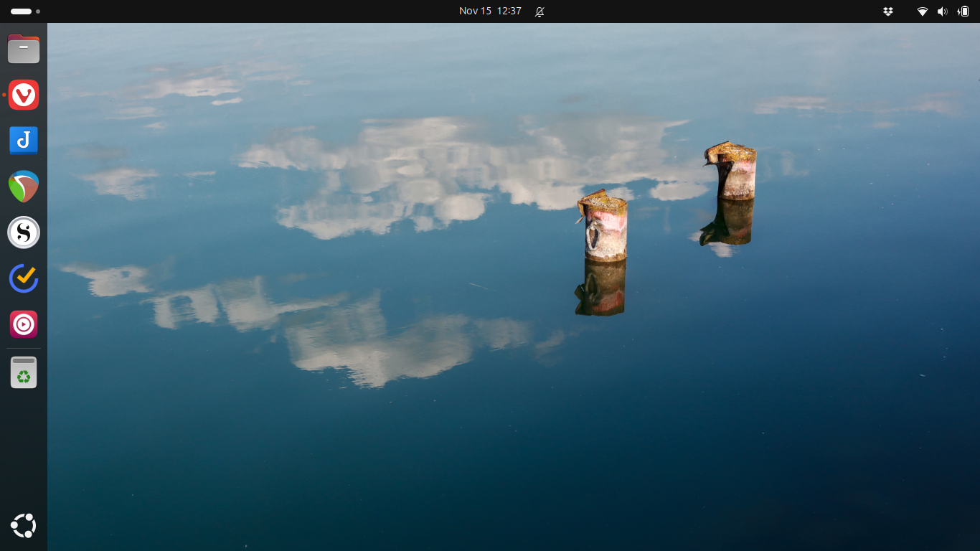980x551 pixels.
Task: Click the left rusty post in the wallpaper
Action: coord(604,227)
